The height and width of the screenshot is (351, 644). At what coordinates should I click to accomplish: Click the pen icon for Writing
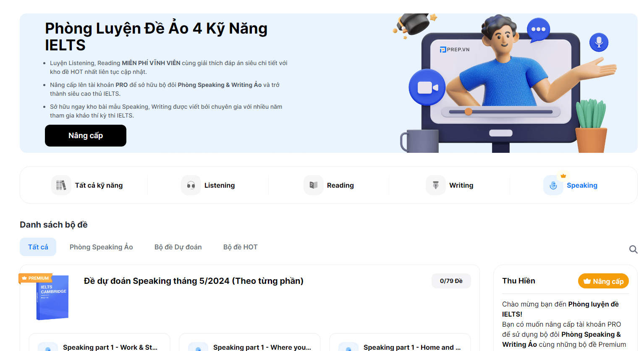point(436,185)
